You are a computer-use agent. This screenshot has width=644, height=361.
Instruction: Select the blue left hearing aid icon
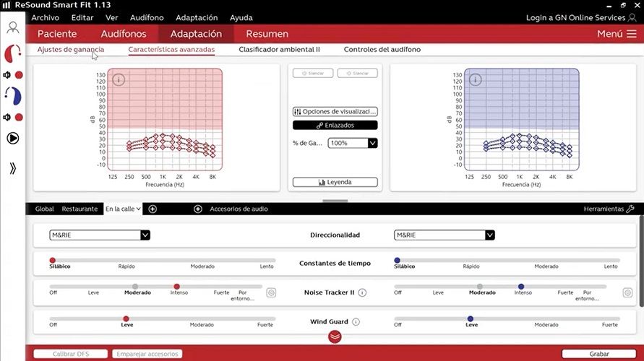pos(13,96)
